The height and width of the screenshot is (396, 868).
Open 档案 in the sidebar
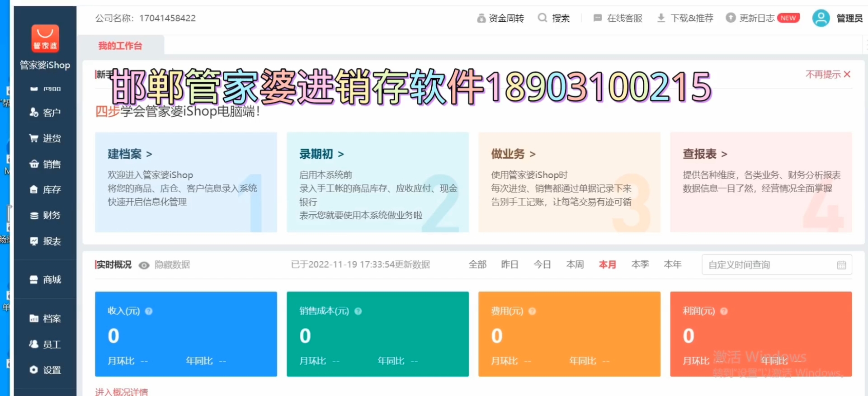[45, 318]
